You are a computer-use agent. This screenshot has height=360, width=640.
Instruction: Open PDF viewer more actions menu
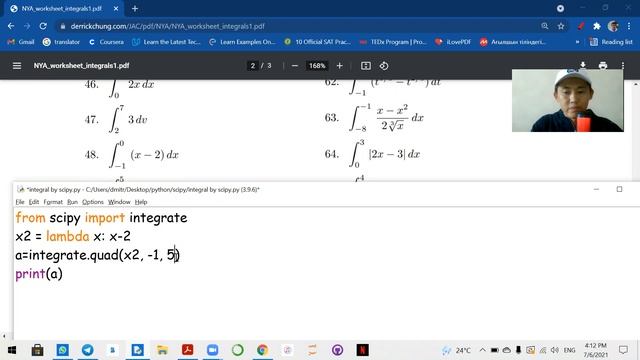click(622, 65)
